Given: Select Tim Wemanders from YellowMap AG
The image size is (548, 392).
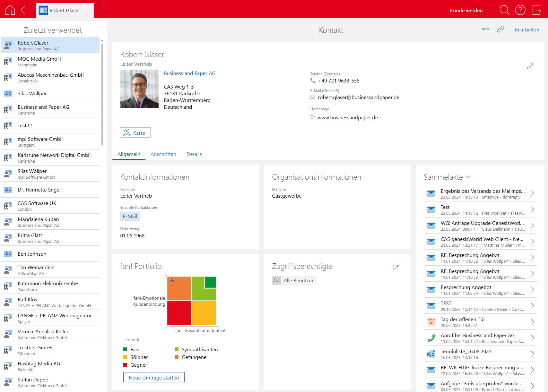Looking at the screenshot, I should (x=50, y=270).
